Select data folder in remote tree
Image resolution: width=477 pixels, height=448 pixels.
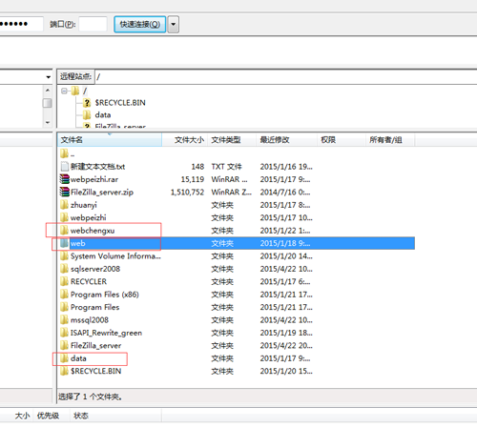(x=103, y=114)
